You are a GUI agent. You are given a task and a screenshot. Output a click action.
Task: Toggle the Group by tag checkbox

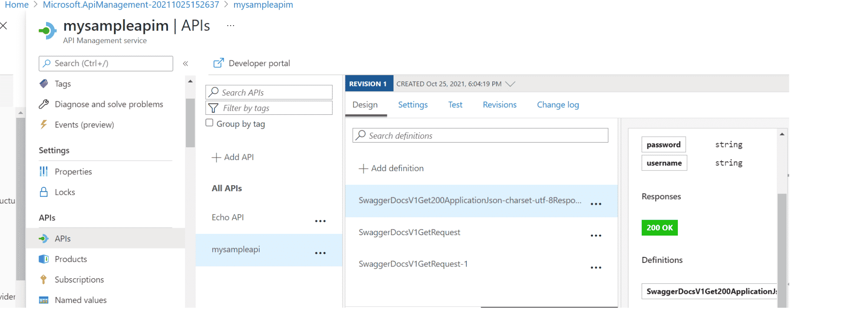pyautogui.click(x=209, y=123)
